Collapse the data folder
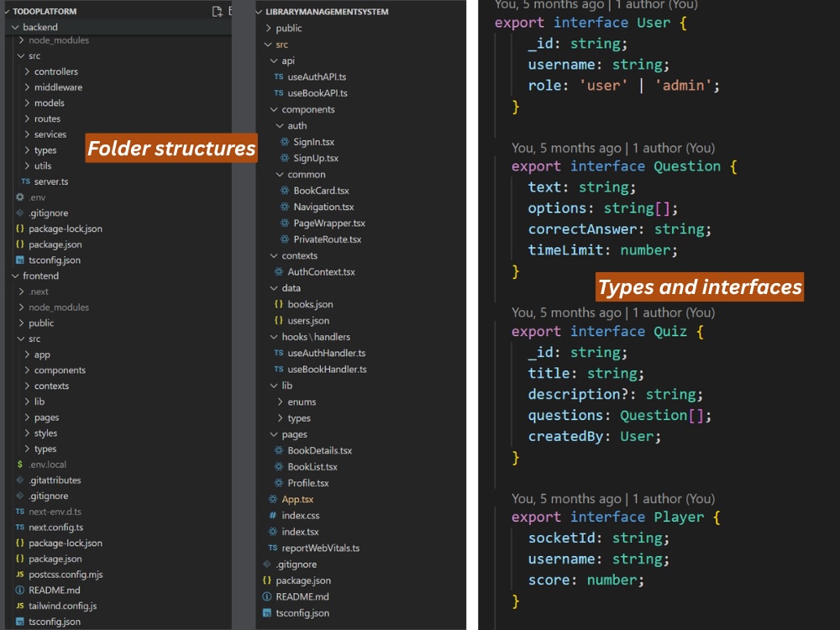The image size is (840, 630). tap(274, 287)
